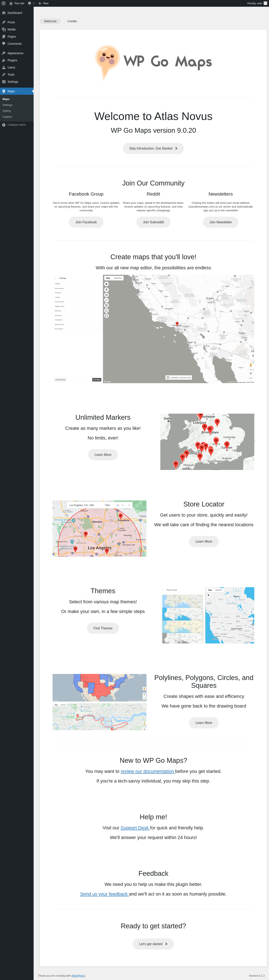The image size is (269, 980).
Task: Click the Join Our Community heading
Action: (153, 183)
